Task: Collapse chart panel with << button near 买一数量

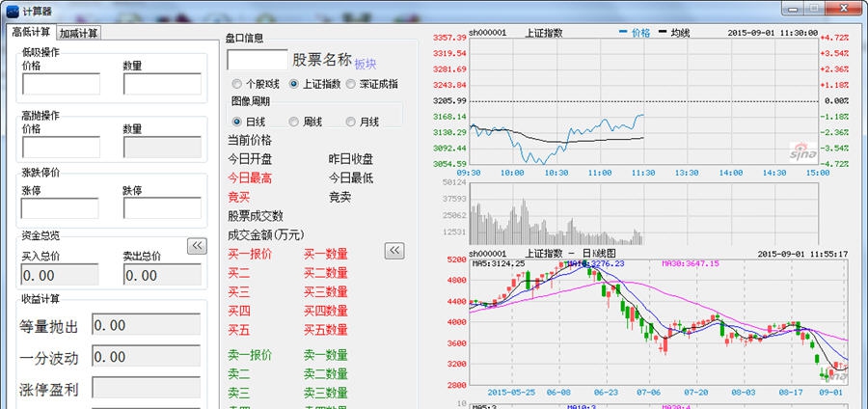Action: (x=394, y=251)
